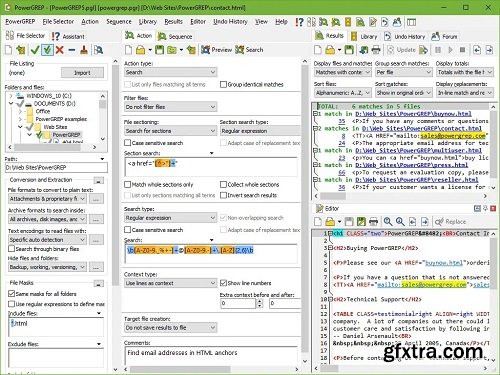Viewport: 500px width, 375px height.
Task: Click the Editor save-as green floppy icon
Action: point(361,221)
